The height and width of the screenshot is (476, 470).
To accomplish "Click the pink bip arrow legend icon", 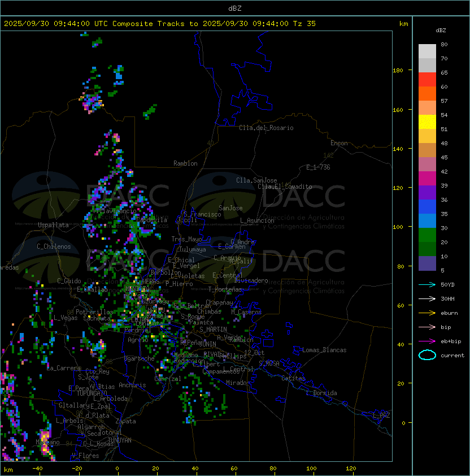I will tap(427, 327).
